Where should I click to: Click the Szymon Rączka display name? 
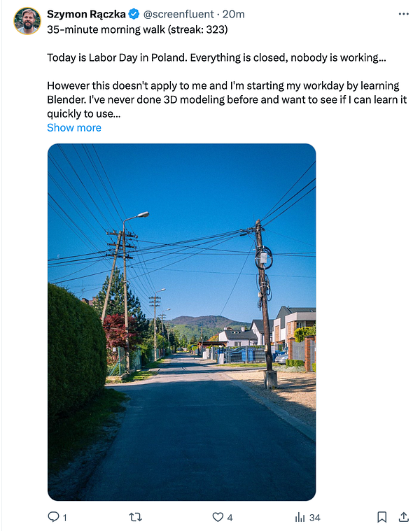[86, 14]
